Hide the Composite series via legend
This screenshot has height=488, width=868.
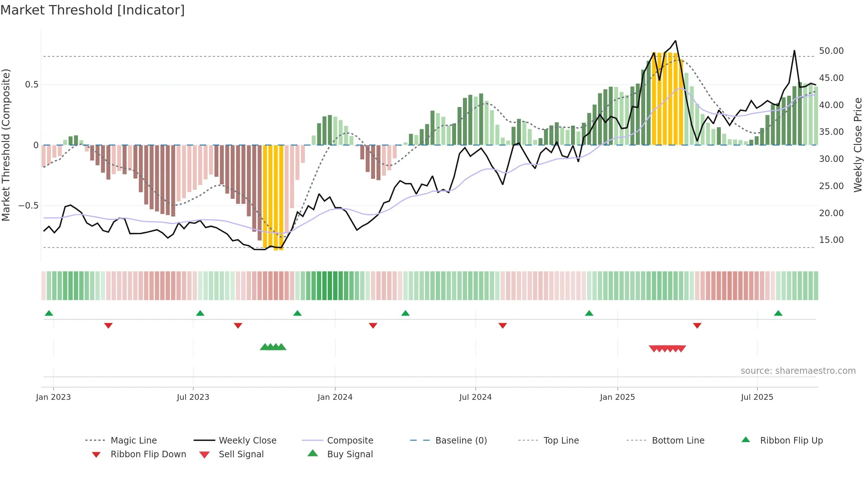(337, 440)
